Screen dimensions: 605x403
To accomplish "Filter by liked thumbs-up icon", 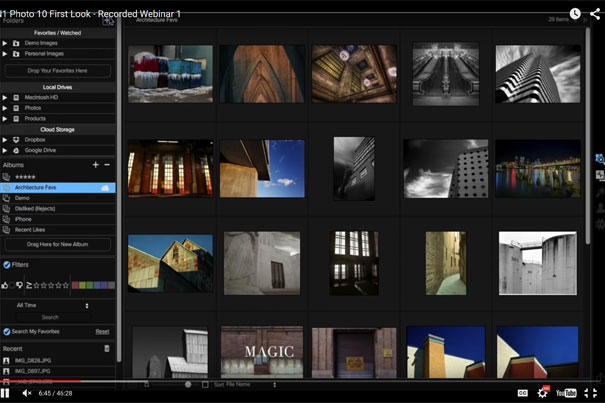I will [x=4, y=285].
